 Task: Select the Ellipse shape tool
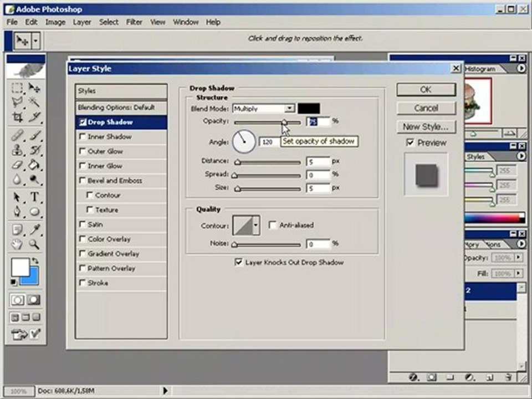point(34,212)
